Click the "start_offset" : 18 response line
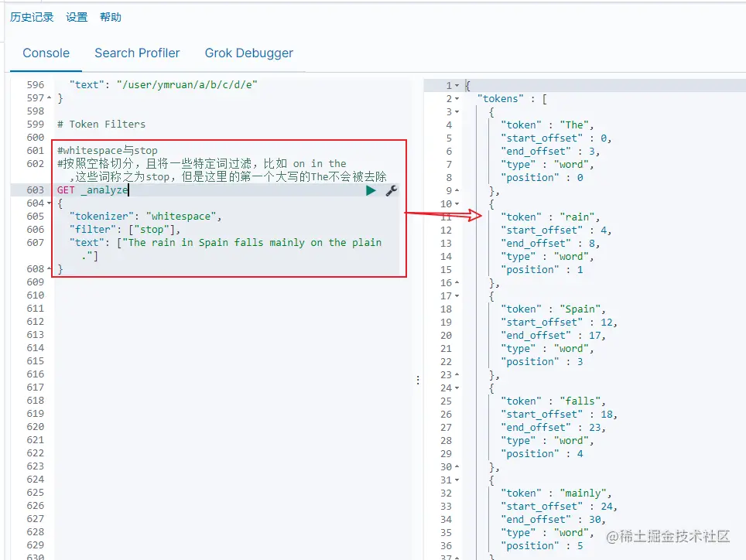Screen dimensions: 746x560 (559, 415)
